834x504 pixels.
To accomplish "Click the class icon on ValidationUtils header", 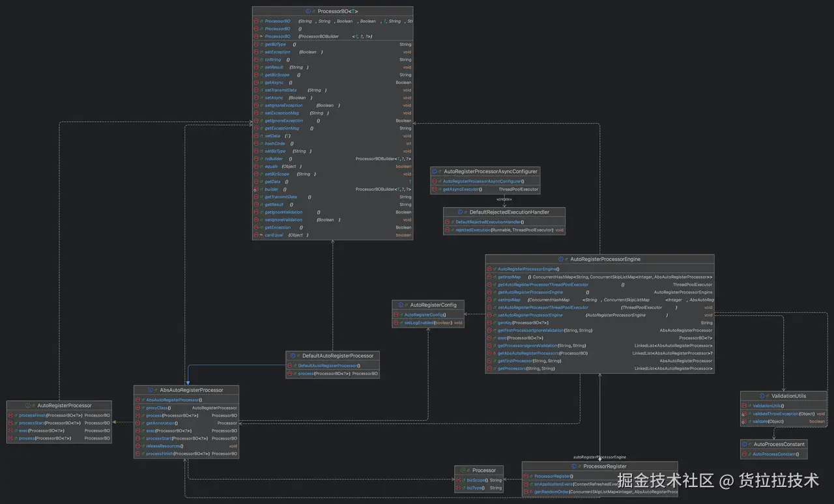I will (762, 396).
